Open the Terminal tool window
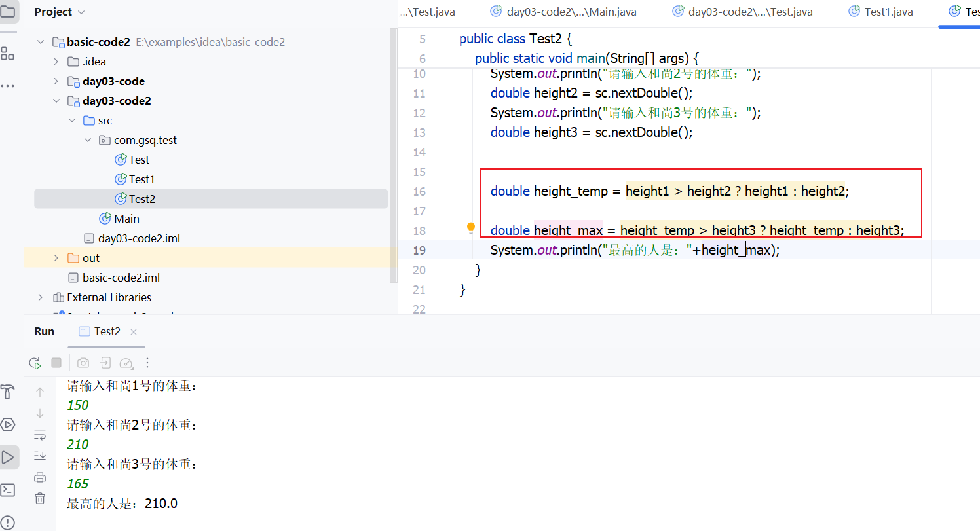980x531 pixels. 8,490
